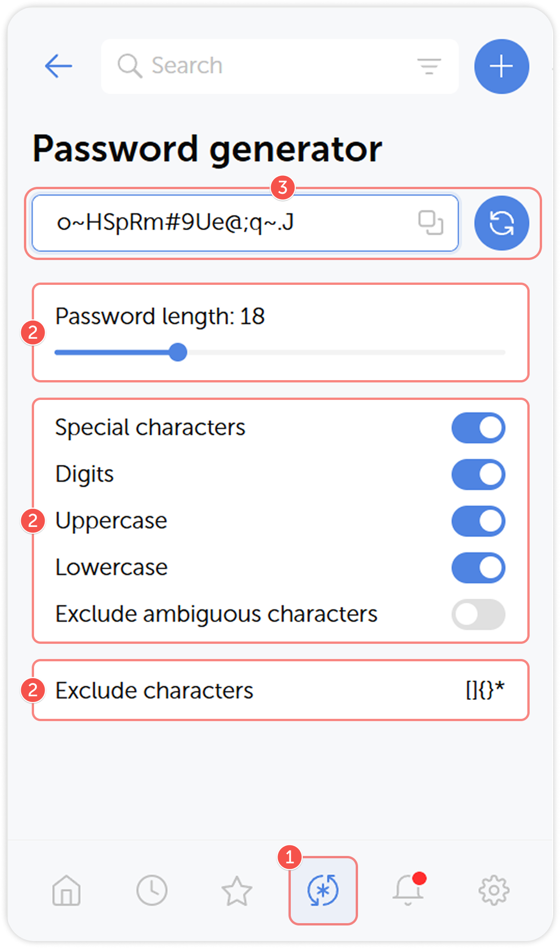Viewport: 560px width, 948px height.
Task: Open the Exclude characters setting
Action: 281,689
